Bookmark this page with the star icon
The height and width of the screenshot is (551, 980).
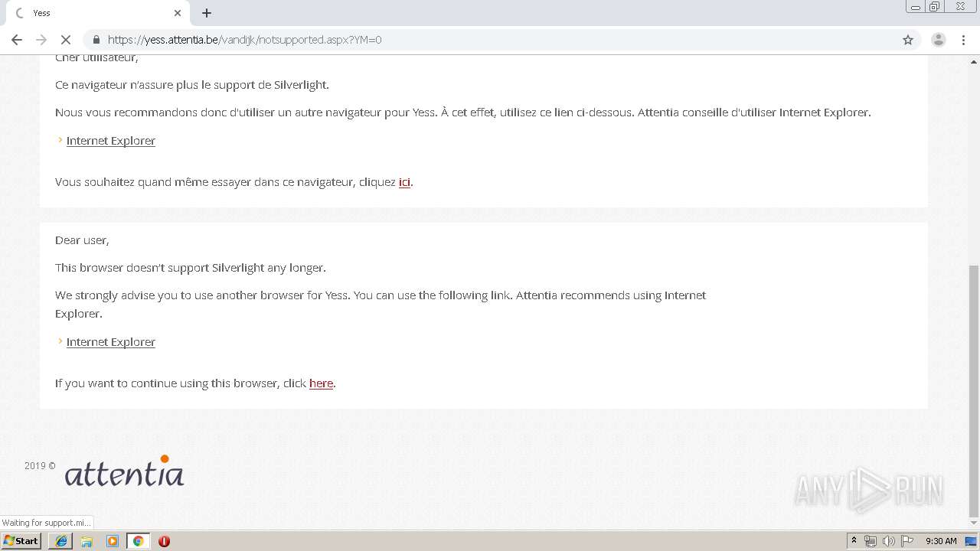[908, 40]
